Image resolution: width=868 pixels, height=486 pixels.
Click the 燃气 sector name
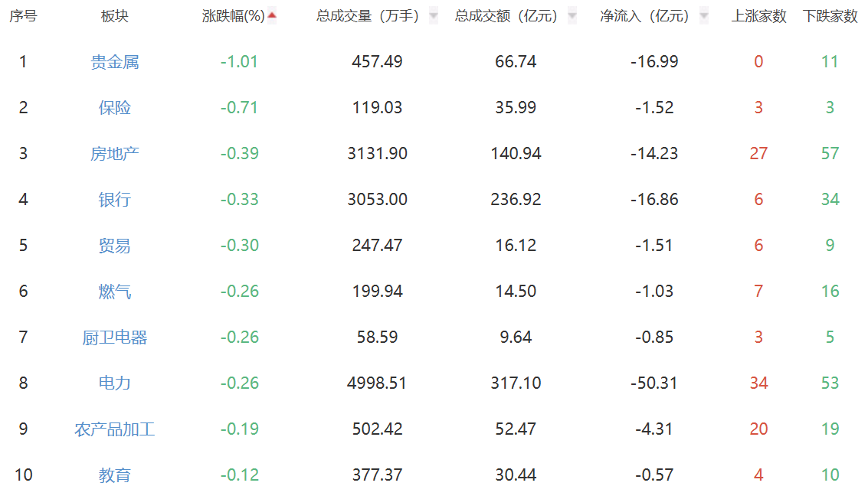click(x=115, y=292)
